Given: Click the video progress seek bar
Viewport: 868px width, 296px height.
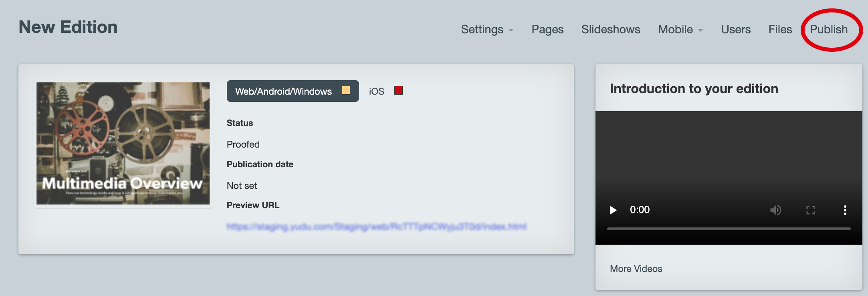Looking at the screenshot, I should (x=729, y=229).
